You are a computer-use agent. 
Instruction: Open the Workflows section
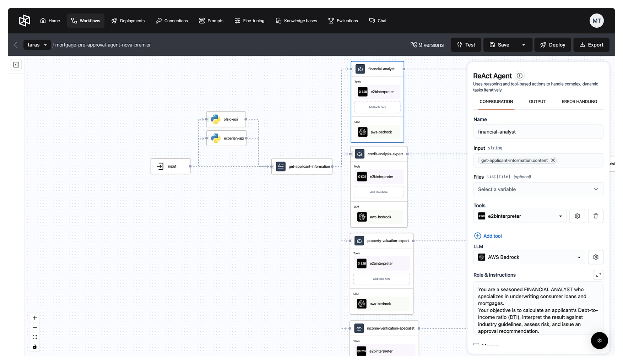point(86,21)
